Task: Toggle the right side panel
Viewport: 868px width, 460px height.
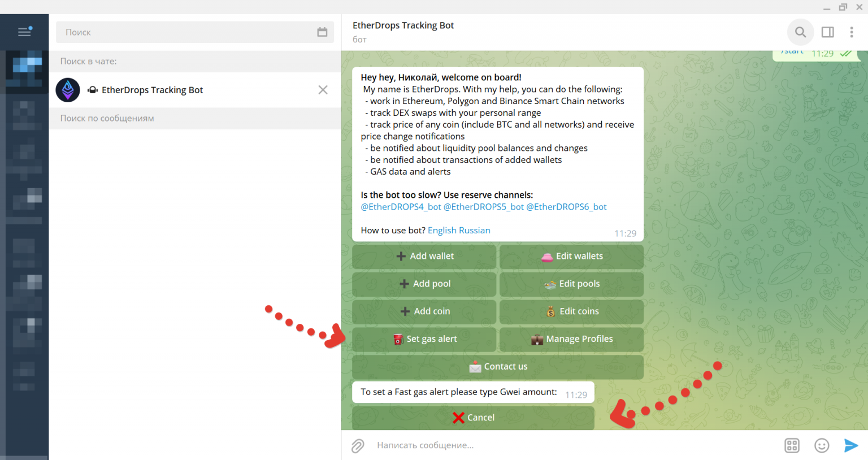Action: (x=828, y=32)
